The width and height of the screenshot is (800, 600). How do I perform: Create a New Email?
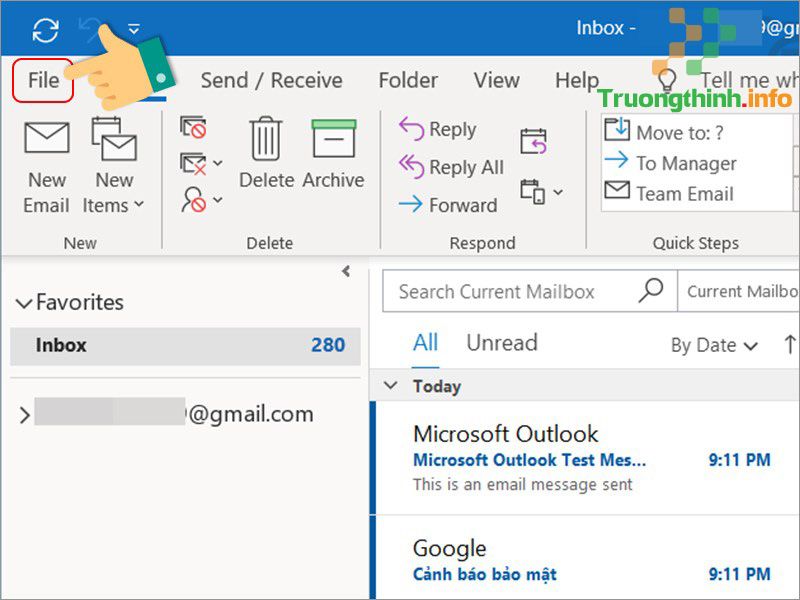tap(46, 167)
